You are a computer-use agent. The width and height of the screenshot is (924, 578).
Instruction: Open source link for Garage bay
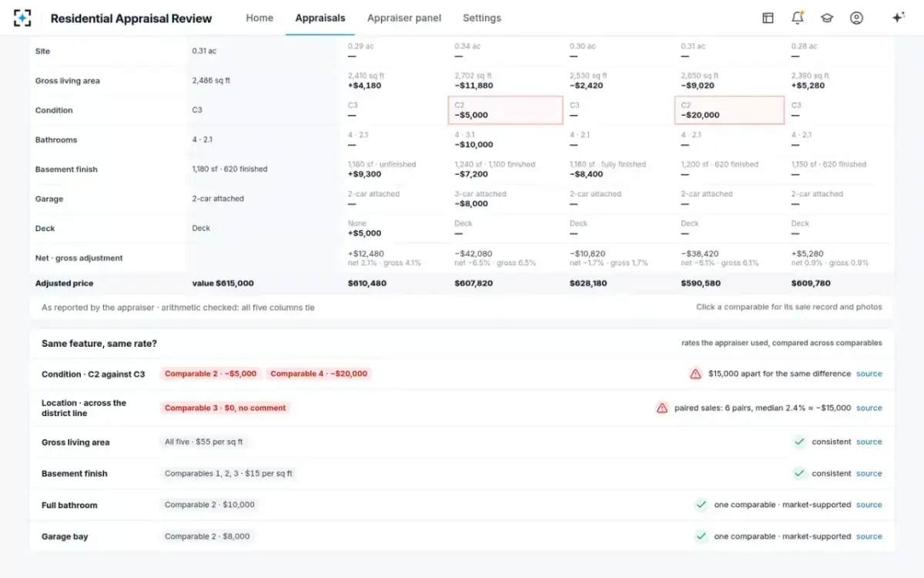[x=869, y=536]
